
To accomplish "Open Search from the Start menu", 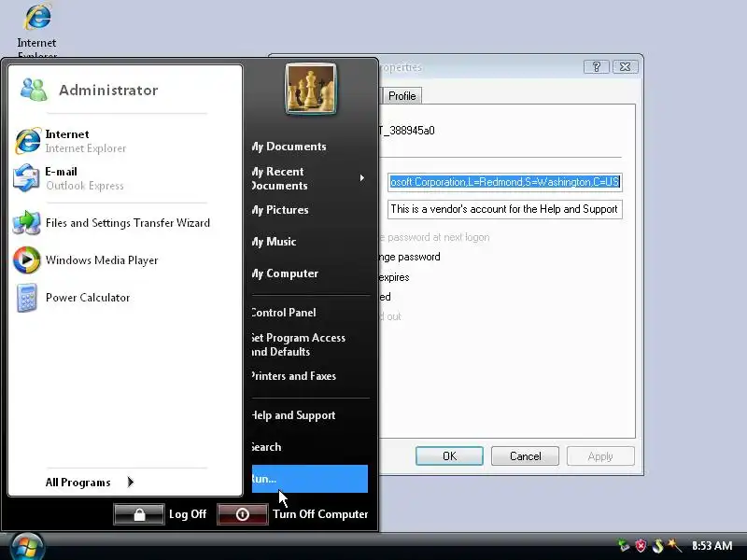I will coord(266,447).
